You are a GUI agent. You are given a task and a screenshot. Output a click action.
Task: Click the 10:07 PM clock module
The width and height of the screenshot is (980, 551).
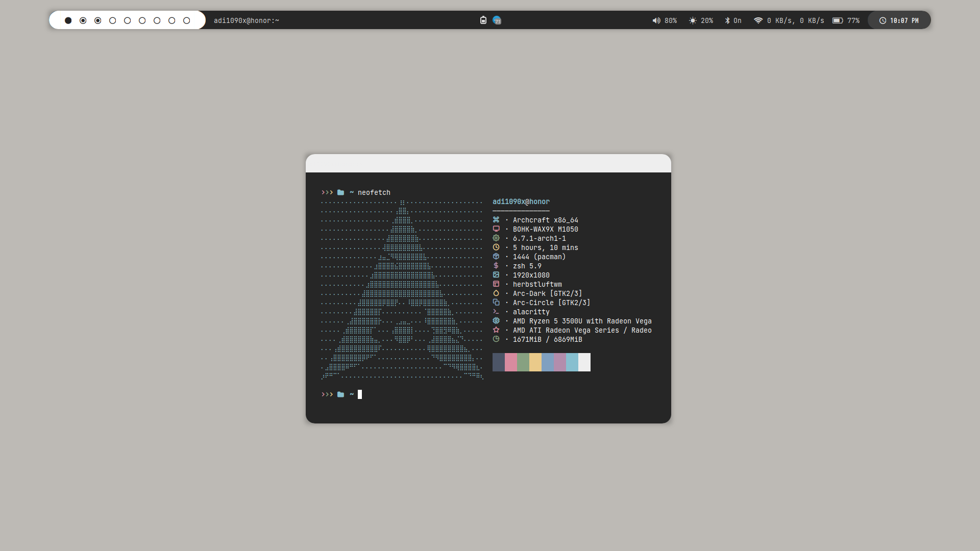[899, 20]
